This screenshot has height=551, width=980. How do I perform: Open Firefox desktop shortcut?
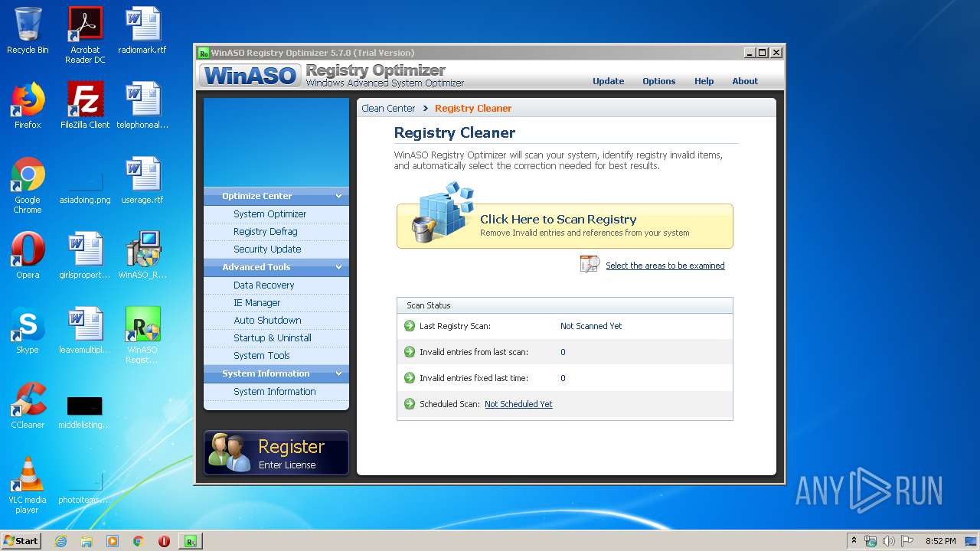point(28,106)
